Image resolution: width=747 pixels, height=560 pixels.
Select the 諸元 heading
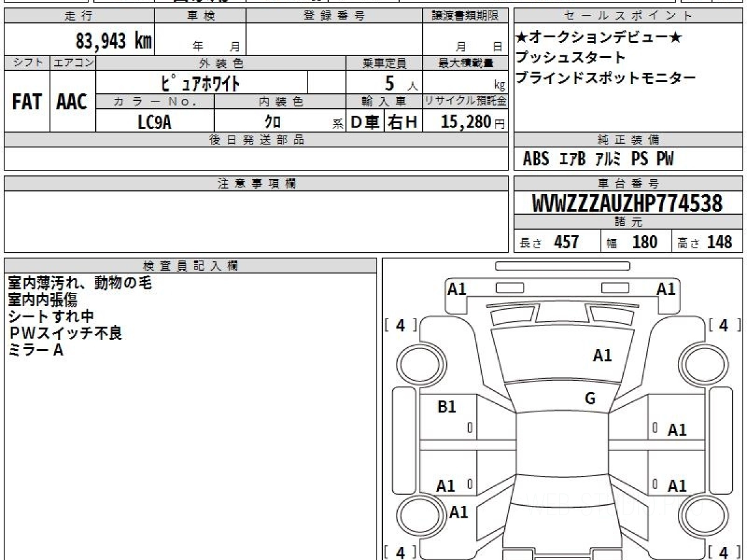tap(629, 222)
